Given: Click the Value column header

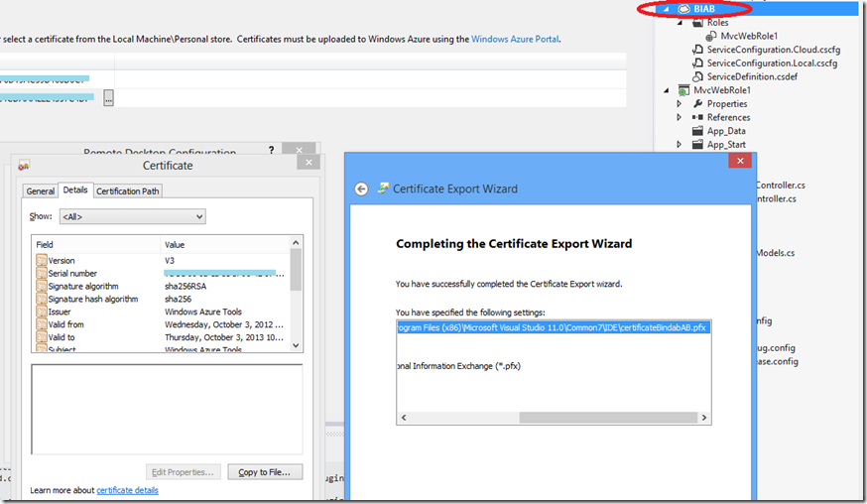Looking at the screenshot, I should [x=225, y=244].
